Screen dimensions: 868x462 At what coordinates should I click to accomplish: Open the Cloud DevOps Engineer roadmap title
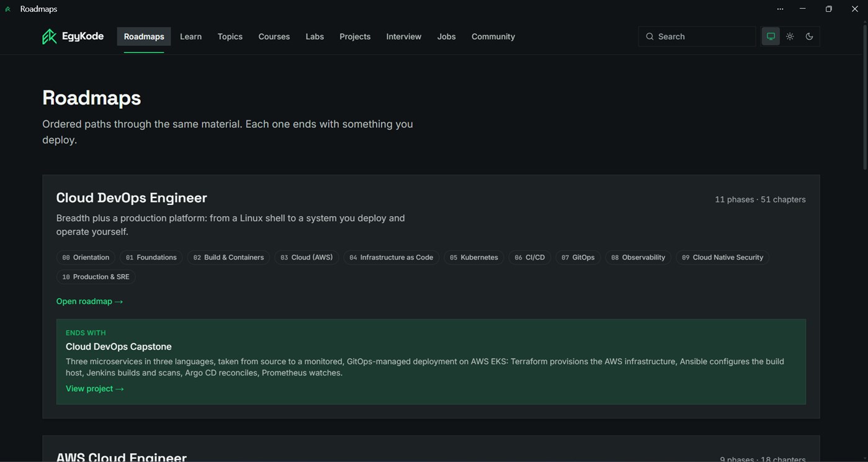coord(132,197)
